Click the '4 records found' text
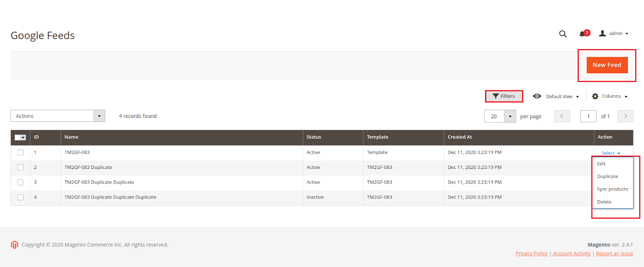This screenshot has height=267, width=644. 138,116
